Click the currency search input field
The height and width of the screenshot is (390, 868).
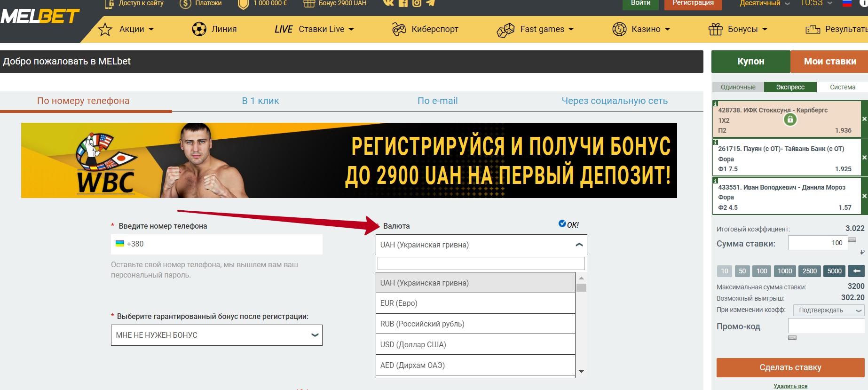(x=481, y=263)
